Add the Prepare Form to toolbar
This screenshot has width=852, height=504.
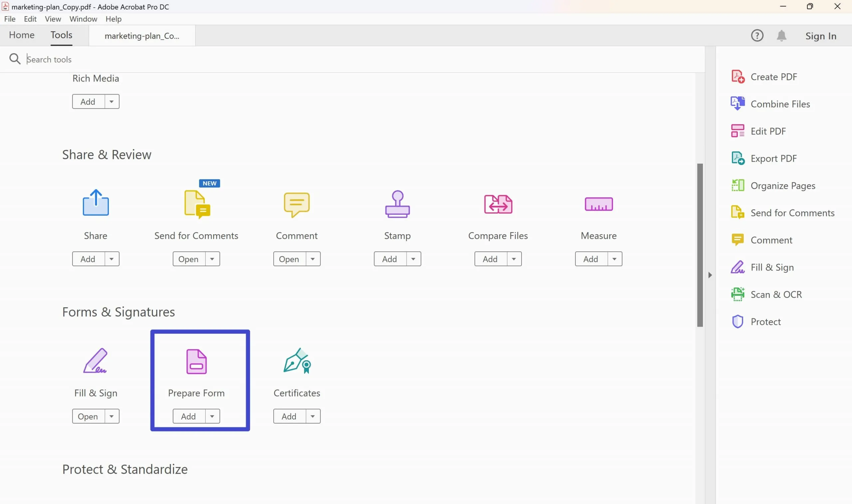click(188, 416)
